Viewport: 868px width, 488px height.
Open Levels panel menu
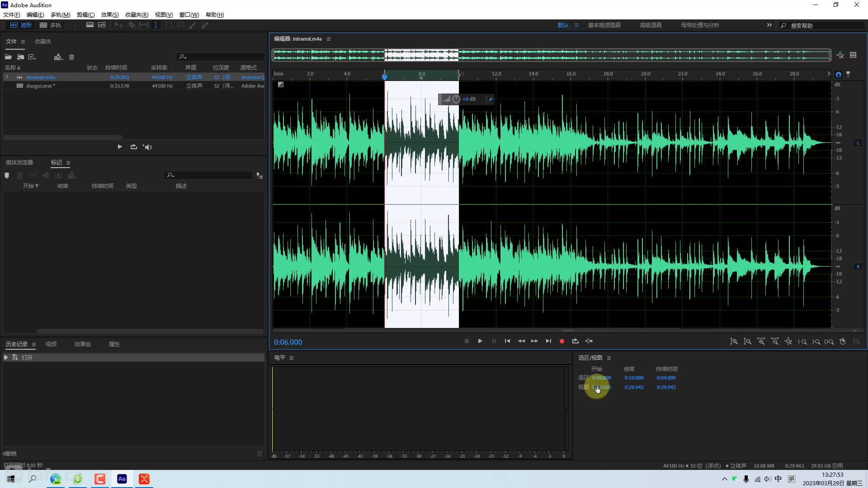tap(292, 358)
